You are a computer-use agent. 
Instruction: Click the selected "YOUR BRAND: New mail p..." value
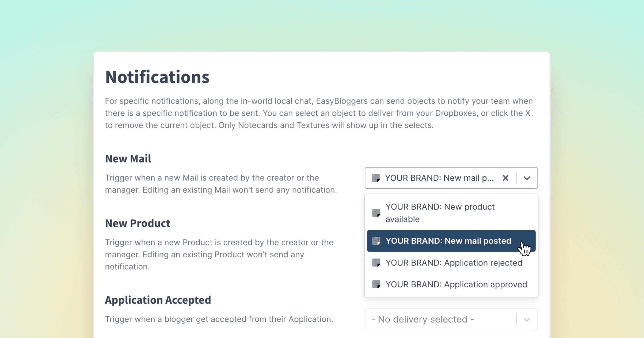pyautogui.click(x=439, y=178)
